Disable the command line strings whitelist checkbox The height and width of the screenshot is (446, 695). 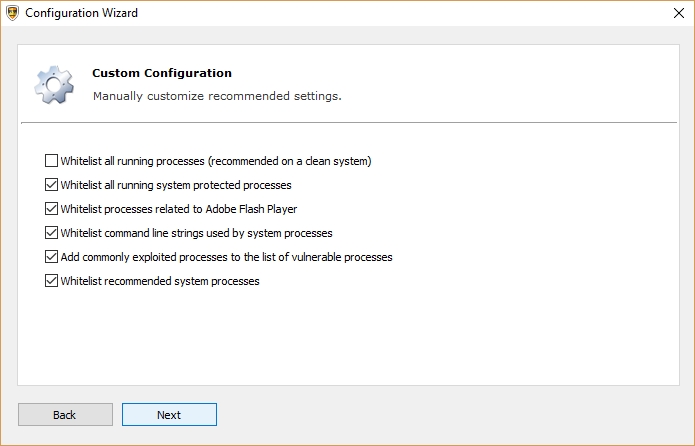point(52,233)
